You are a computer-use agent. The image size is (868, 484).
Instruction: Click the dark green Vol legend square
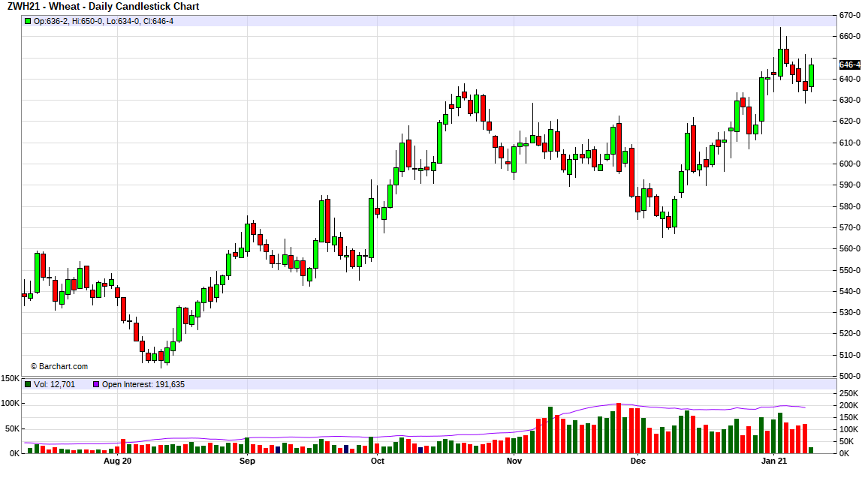(x=28, y=384)
